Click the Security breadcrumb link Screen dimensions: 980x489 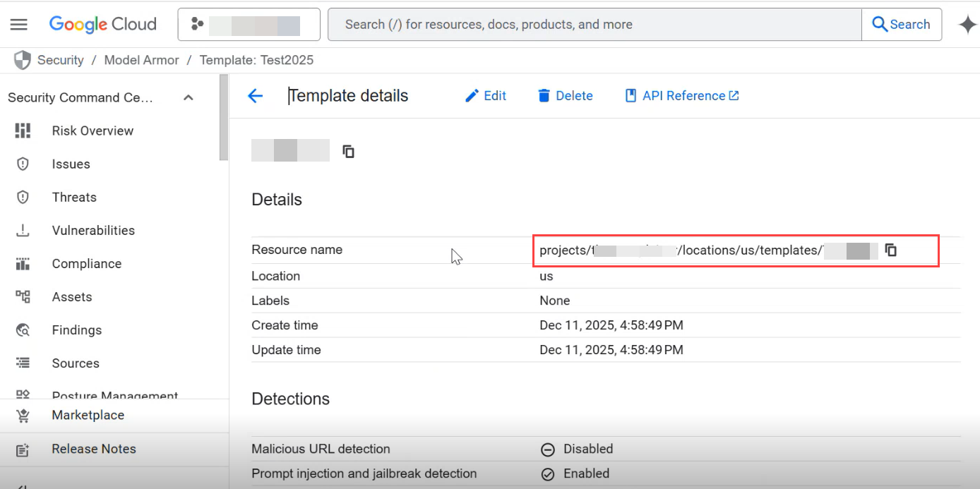tap(60, 60)
